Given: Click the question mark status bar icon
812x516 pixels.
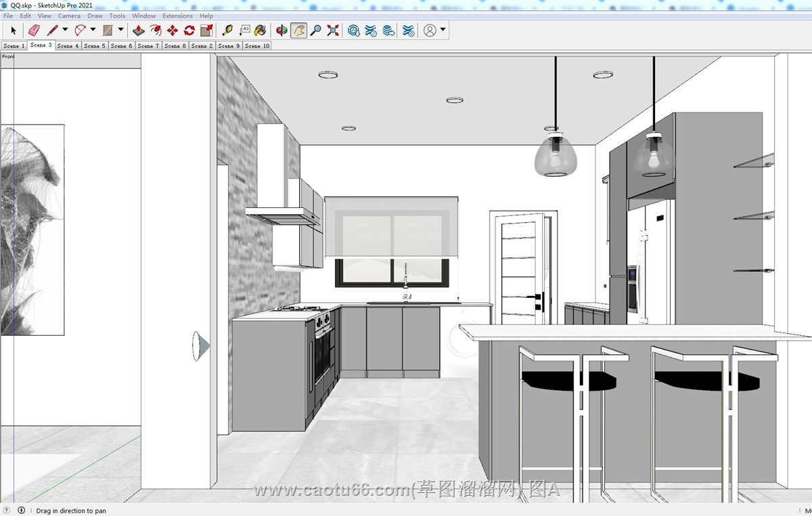Looking at the screenshot, I should click(7, 511).
